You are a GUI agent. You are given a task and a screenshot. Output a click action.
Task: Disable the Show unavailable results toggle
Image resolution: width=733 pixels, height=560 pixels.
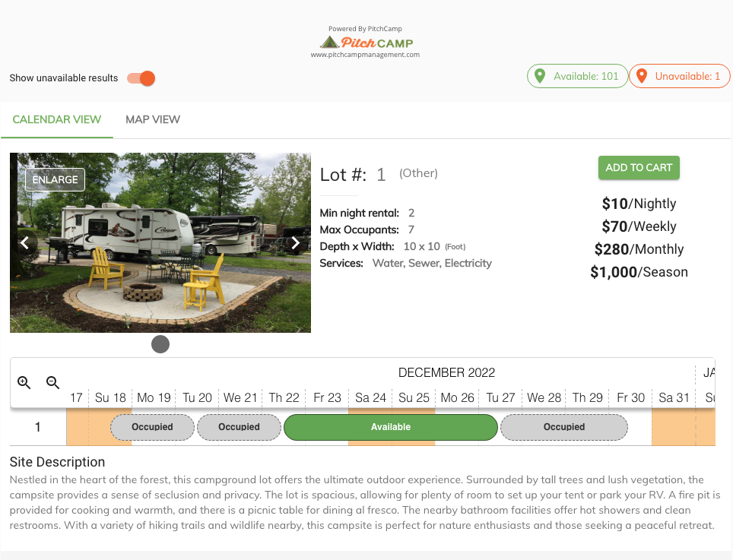141,78
